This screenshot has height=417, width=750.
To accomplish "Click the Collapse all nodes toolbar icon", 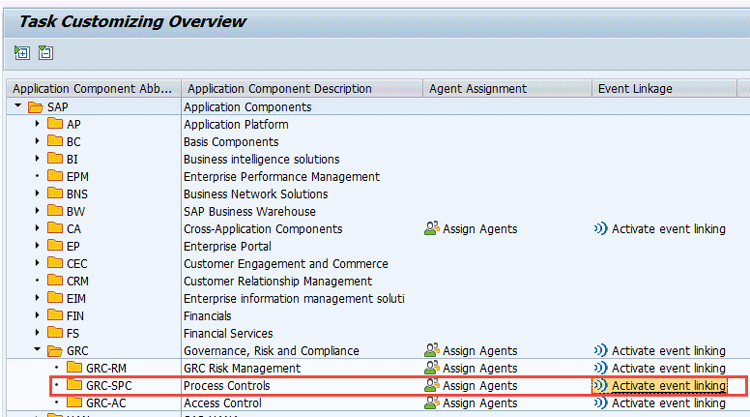I will pos(45,53).
